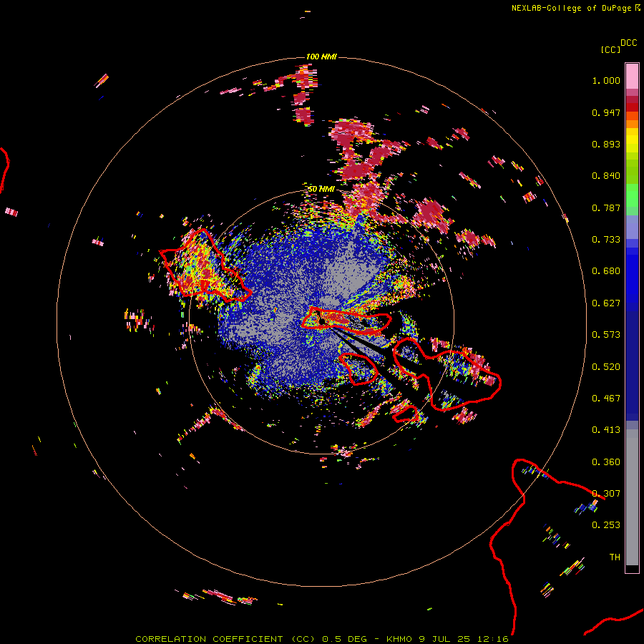This screenshot has width=644, height=644.
Task: Click the 0.5 DEG elevation text
Action: coord(345,639)
